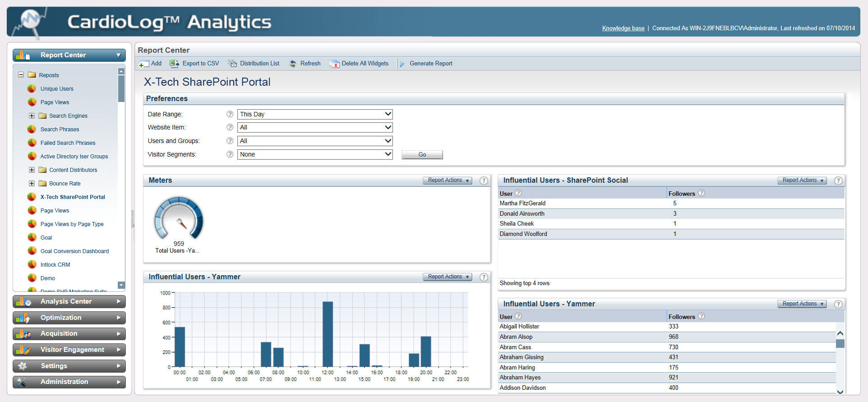Click sidebar tree scroll down arrow
Image resolution: width=868 pixels, height=402 pixels.
point(121,285)
